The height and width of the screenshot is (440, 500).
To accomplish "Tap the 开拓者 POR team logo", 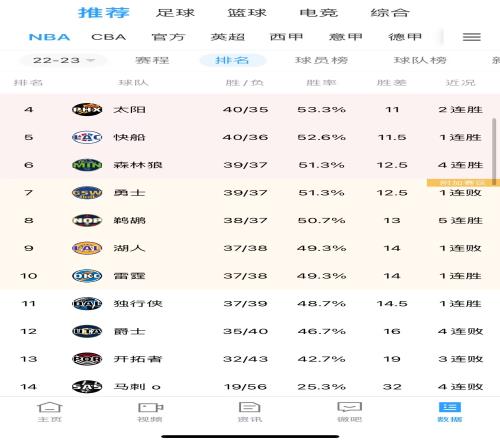I will (87, 359).
